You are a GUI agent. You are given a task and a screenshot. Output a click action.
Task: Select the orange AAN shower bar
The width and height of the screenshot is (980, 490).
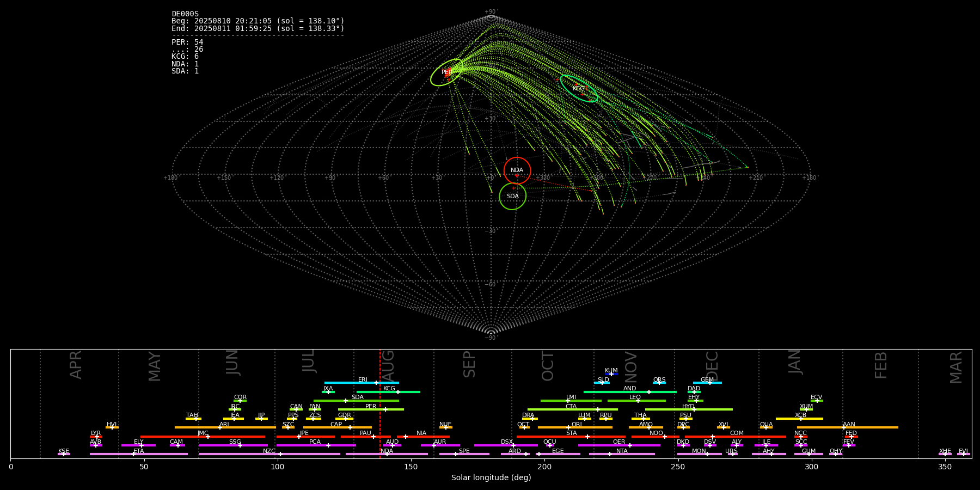(848, 427)
